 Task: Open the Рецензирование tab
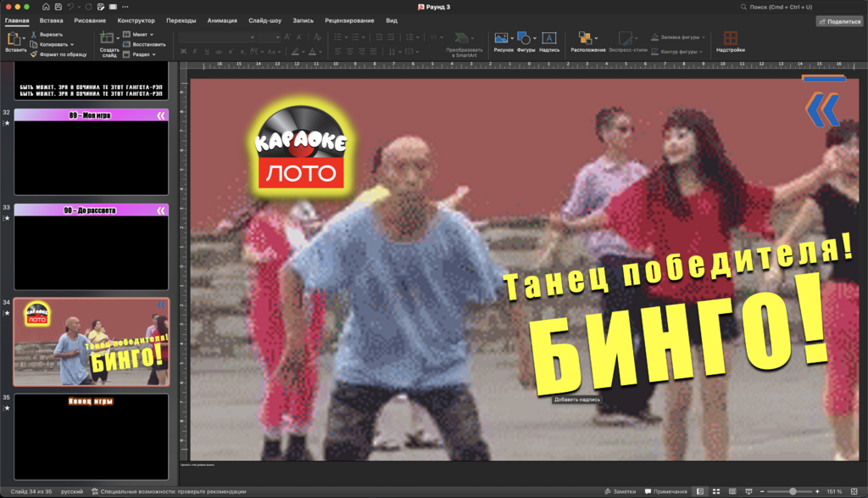pyautogui.click(x=349, y=20)
